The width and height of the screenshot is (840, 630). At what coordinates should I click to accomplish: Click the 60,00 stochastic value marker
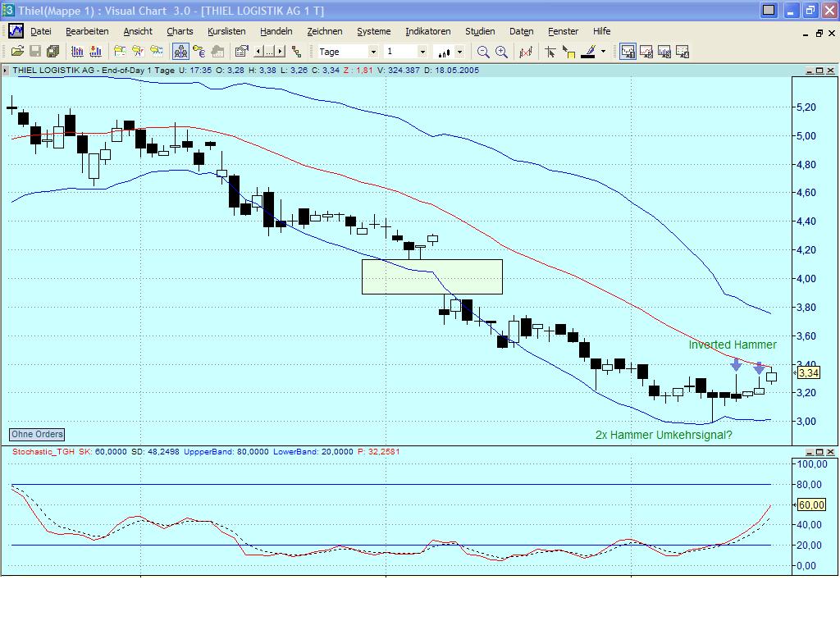(x=810, y=504)
